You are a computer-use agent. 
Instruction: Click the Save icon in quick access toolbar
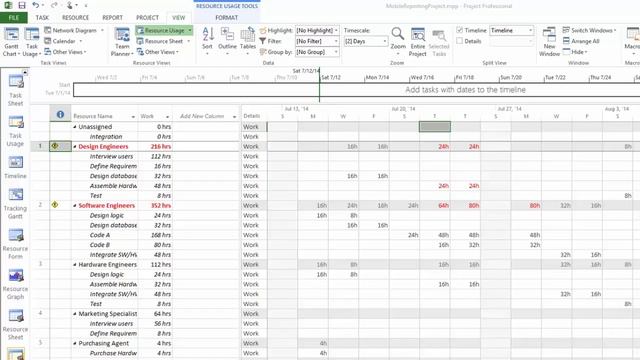(22, 5)
